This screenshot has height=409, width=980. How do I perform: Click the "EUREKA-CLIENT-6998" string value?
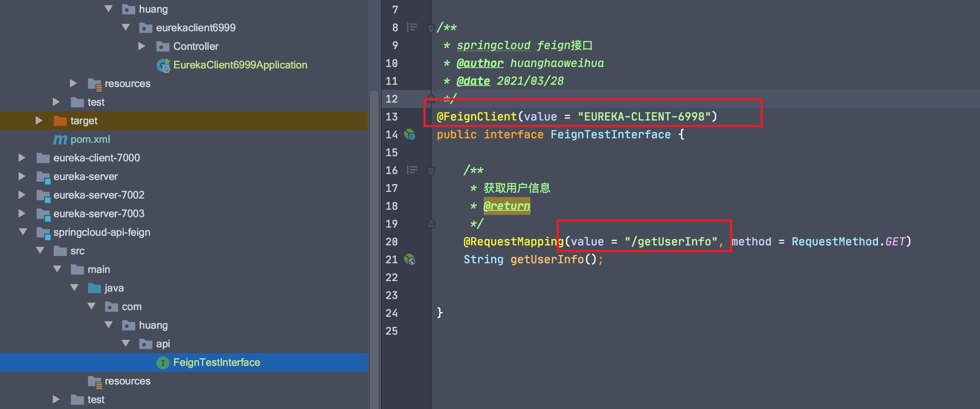click(x=644, y=117)
